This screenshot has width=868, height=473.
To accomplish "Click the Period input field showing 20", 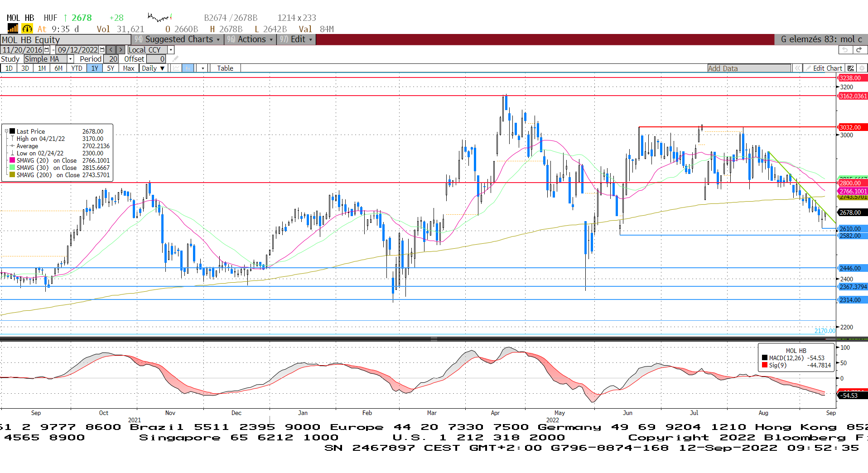I will tap(111, 59).
